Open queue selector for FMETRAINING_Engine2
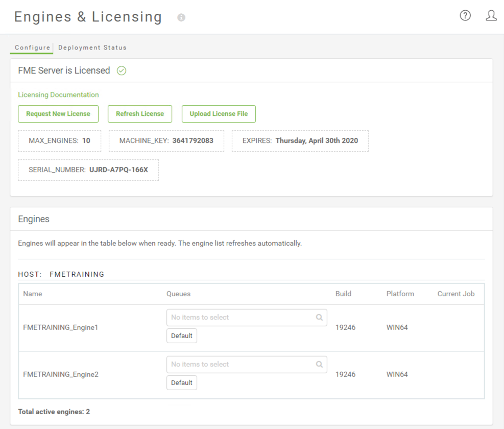This screenshot has height=429, width=504. point(247,364)
